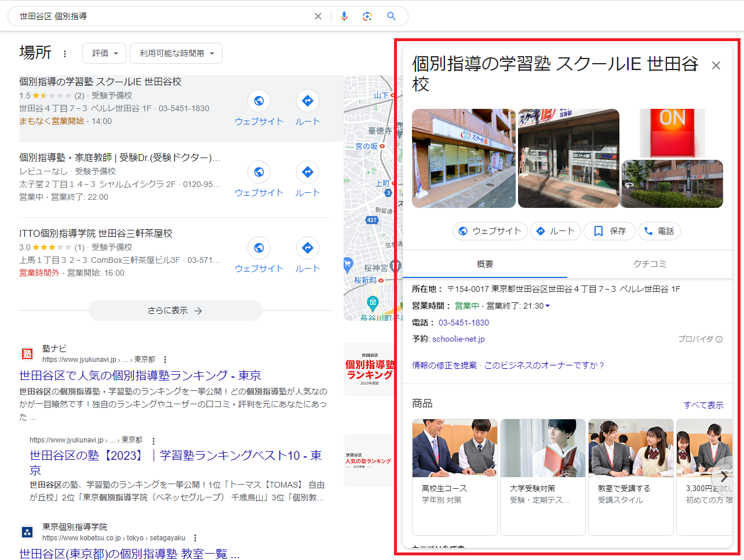744x560 pixels.
Task: Click 情報の修正を提案 link
Action: tap(444, 365)
